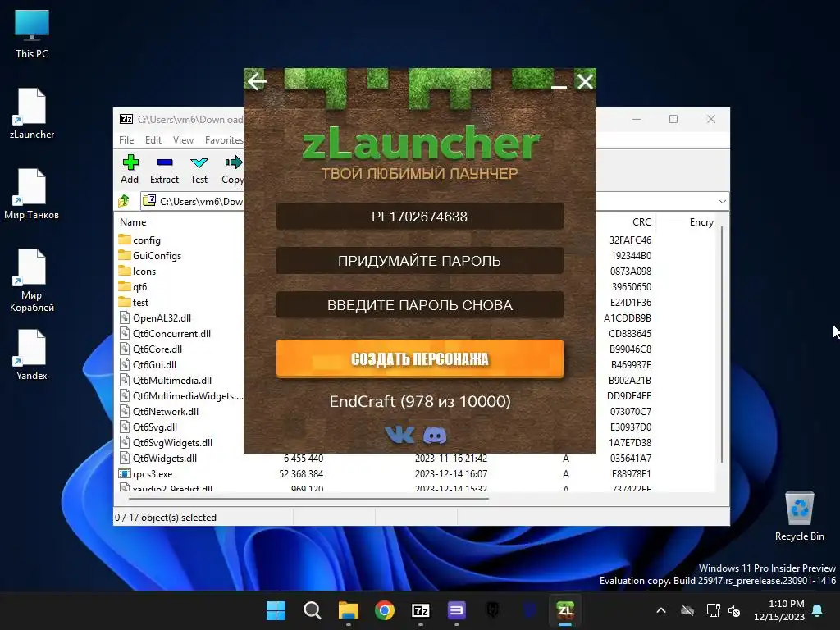Open the 7-Zip View menu

pyautogui.click(x=183, y=139)
